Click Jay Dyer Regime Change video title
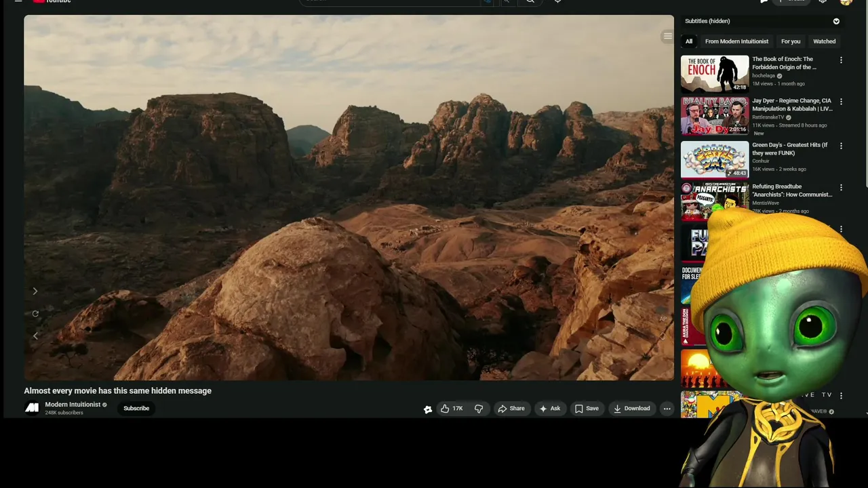Screen dimensions: 868x488 point(792,104)
